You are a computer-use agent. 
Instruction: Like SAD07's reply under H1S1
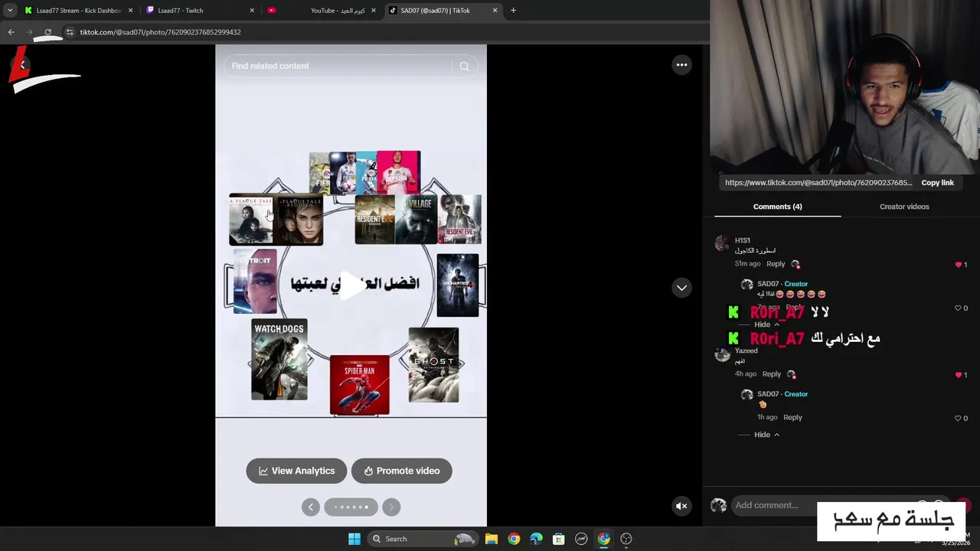pos(958,308)
